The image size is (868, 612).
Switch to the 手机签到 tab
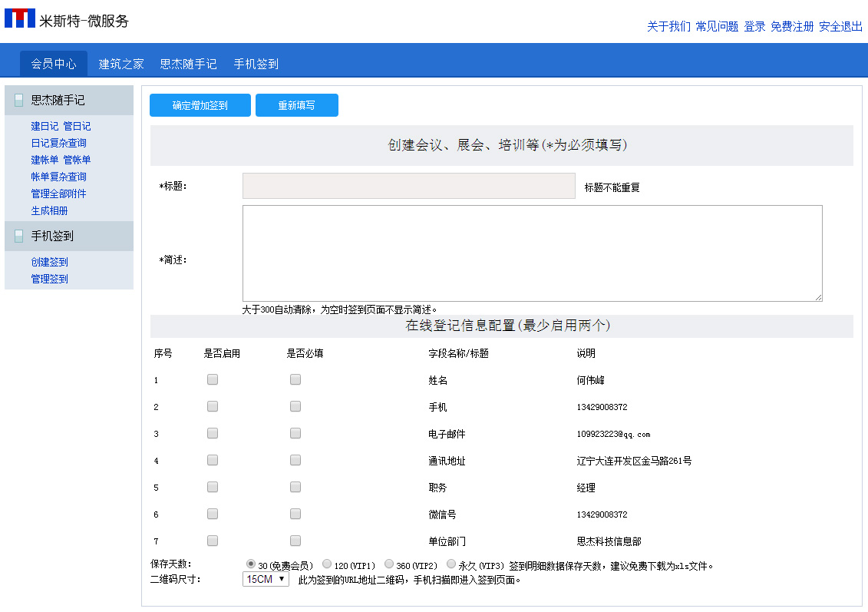[256, 64]
